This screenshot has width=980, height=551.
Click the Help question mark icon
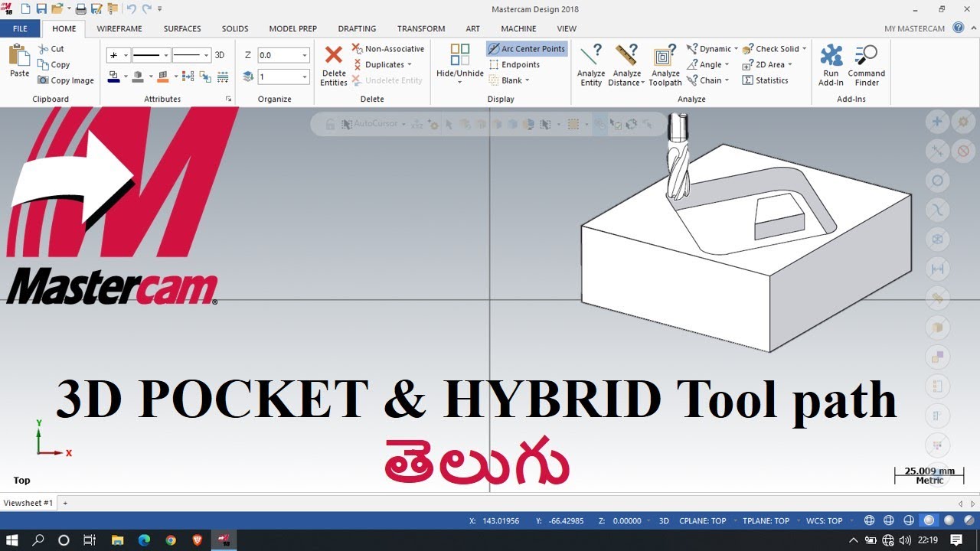pos(958,28)
